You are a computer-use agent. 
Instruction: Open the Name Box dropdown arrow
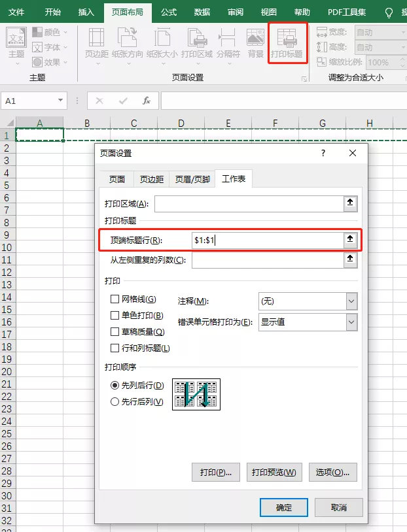pyautogui.click(x=60, y=101)
